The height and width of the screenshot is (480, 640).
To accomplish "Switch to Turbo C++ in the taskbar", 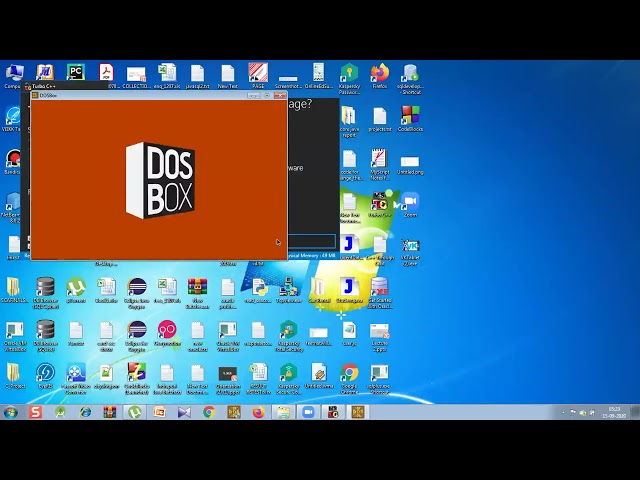I will [333, 412].
